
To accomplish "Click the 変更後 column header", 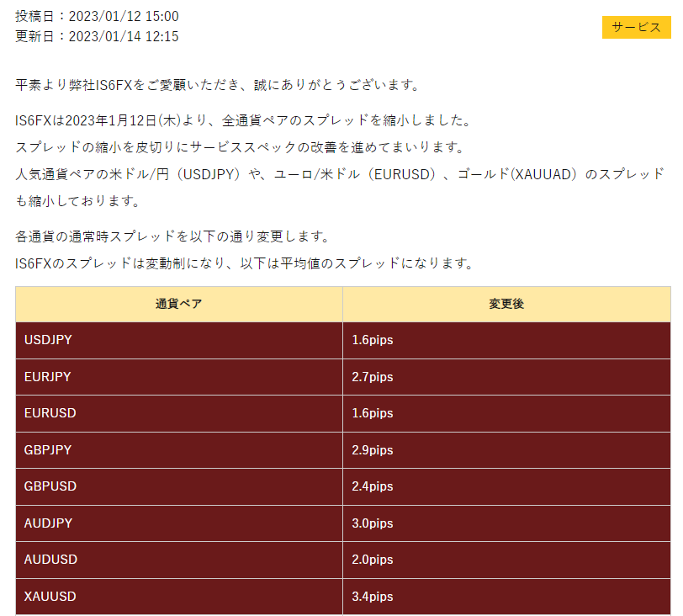I will [x=507, y=304].
